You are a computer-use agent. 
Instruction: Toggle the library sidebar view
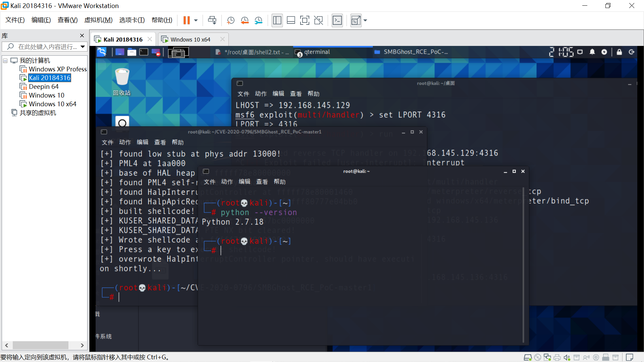click(x=277, y=20)
